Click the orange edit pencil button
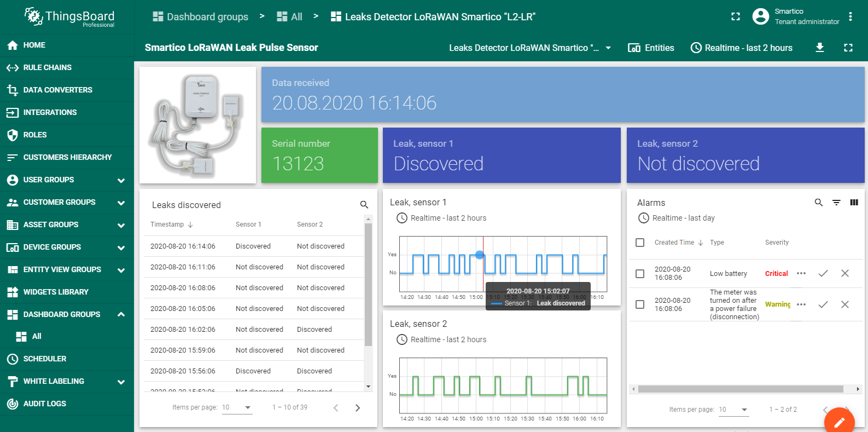The width and height of the screenshot is (868, 432). tap(839, 422)
